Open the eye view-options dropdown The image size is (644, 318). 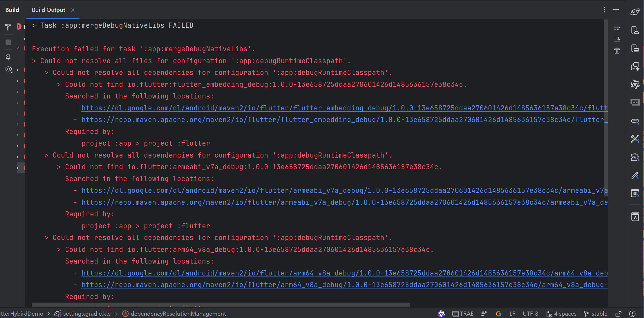point(8,69)
